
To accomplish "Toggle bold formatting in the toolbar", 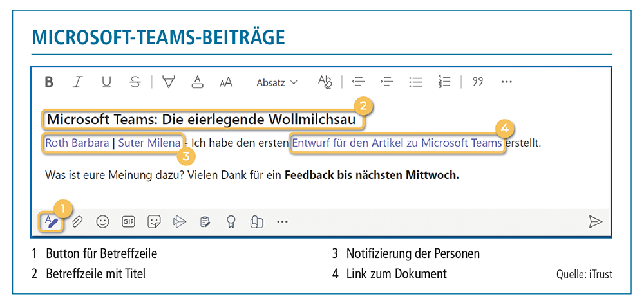I will [50, 82].
